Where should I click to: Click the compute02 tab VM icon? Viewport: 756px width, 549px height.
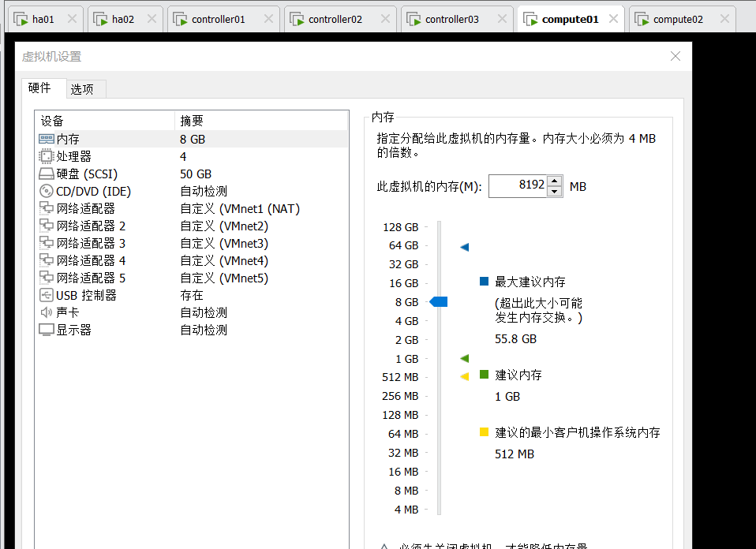[642, 19]
